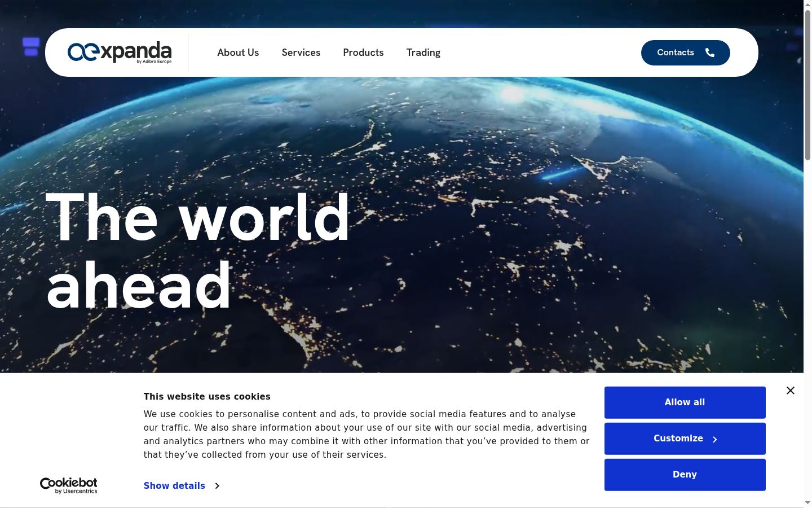Viewport: 812px width, 508px height.
Task: Click the Contacts button
Action: click(x=686, y=52)
